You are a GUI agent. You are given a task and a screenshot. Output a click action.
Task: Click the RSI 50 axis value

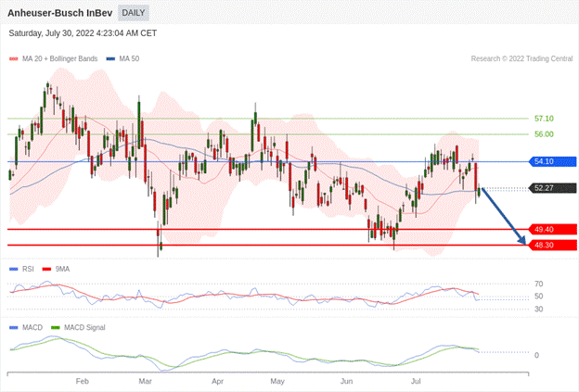tap(539, 297)
